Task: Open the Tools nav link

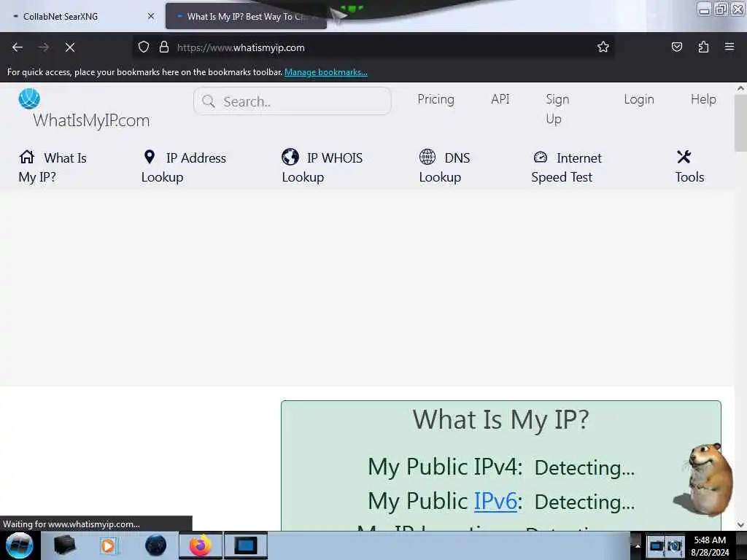Action: click(x=689, y=167)
